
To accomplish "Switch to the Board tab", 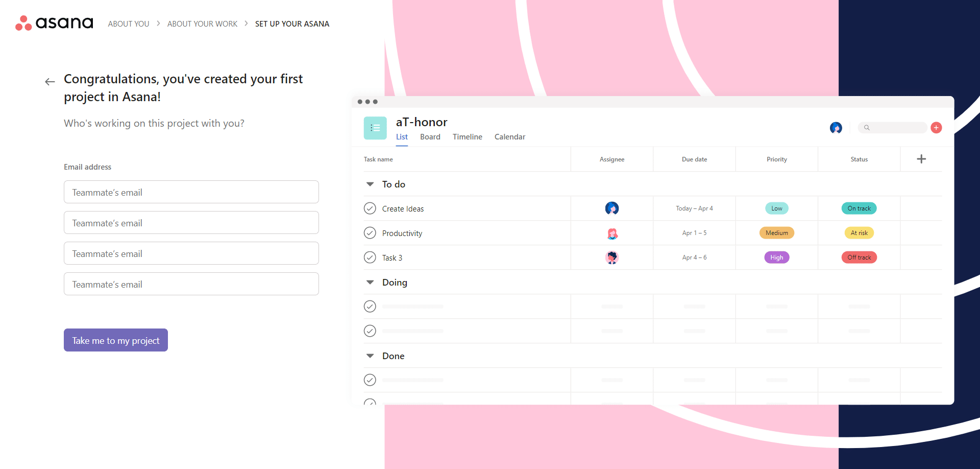I will [430, 137].
